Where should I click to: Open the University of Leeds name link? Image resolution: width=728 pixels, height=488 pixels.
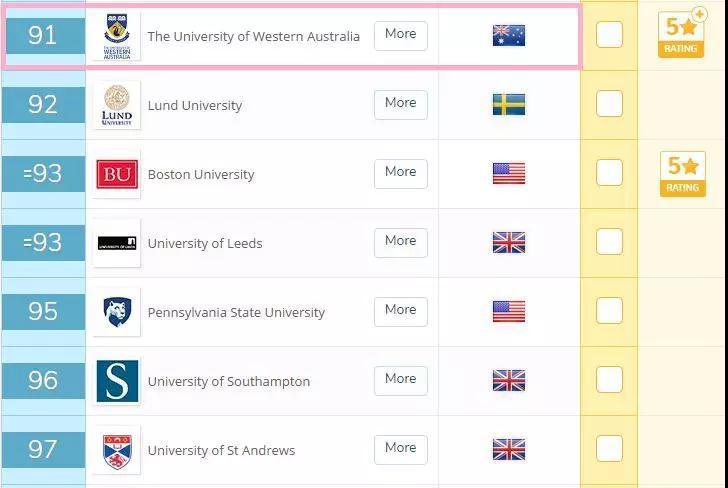point(205,243)
